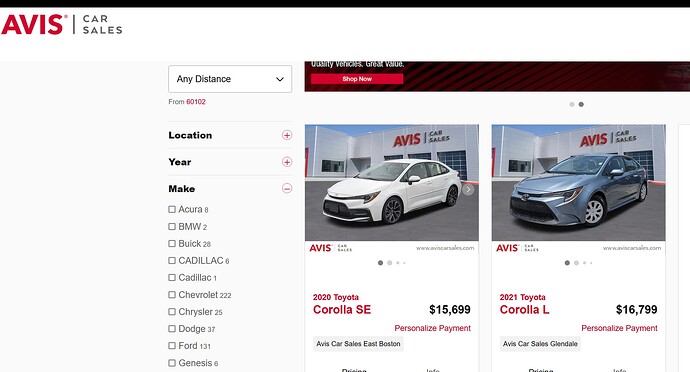Viewport: 690px width, 372px height.
Task: Click the Year filter heading
Action: [x=180, y=162]
